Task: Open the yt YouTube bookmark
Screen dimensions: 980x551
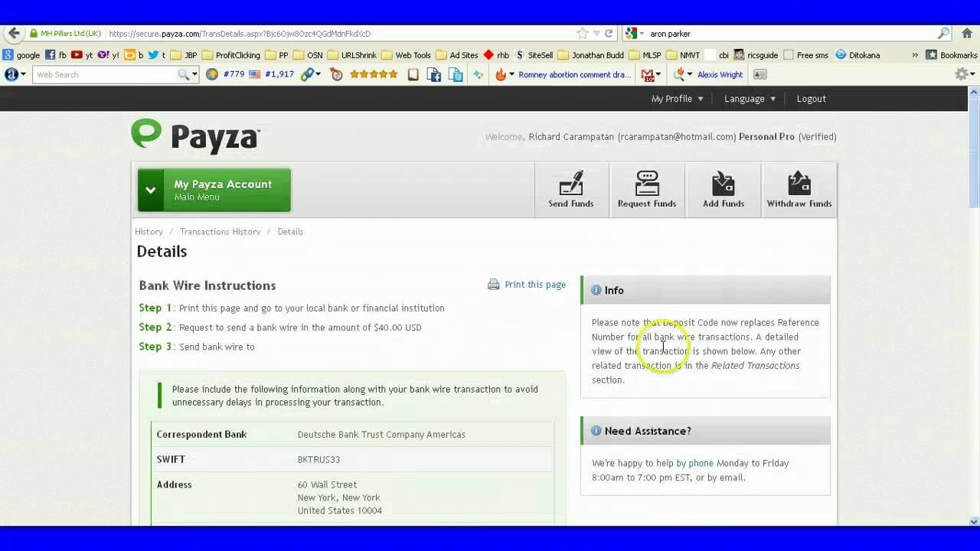Action: point(82,55)
